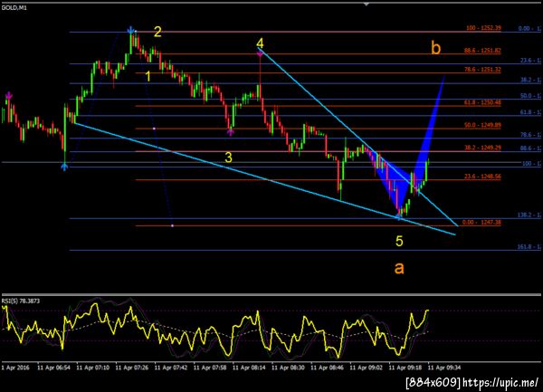Click the blue 138.2 Fibonacci level label
The height and width of the screenshot is (392, 543).
point(529,215)
